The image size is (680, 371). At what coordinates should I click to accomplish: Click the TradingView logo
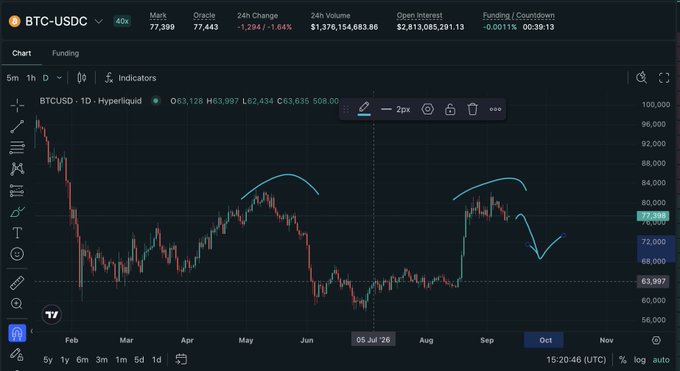point(52,315)
